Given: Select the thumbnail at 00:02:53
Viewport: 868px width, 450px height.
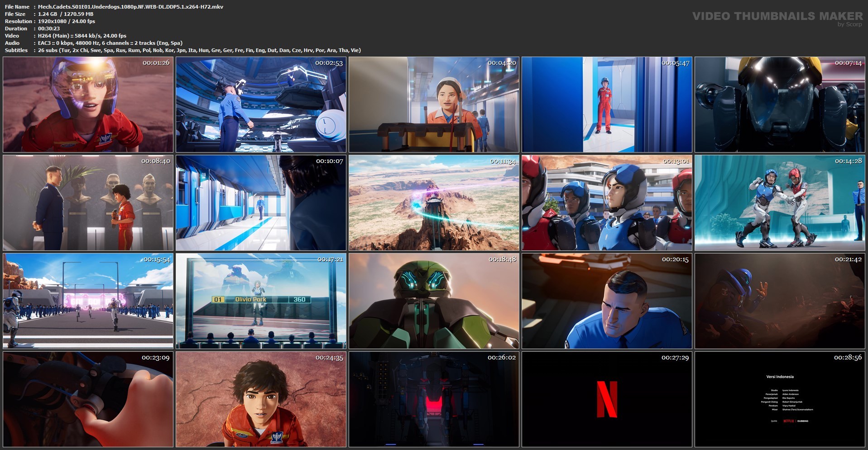Looking at the screenshot, I should [261, 105].
